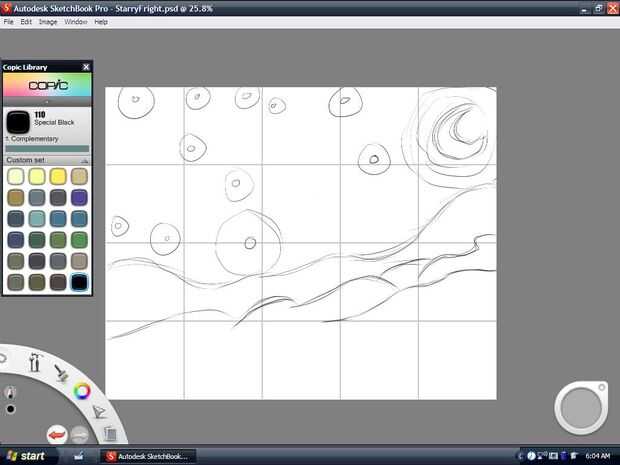Image resolution: width=620 pixels, height=465 pixels.
Task: Open the File menu
Action: 8,22
